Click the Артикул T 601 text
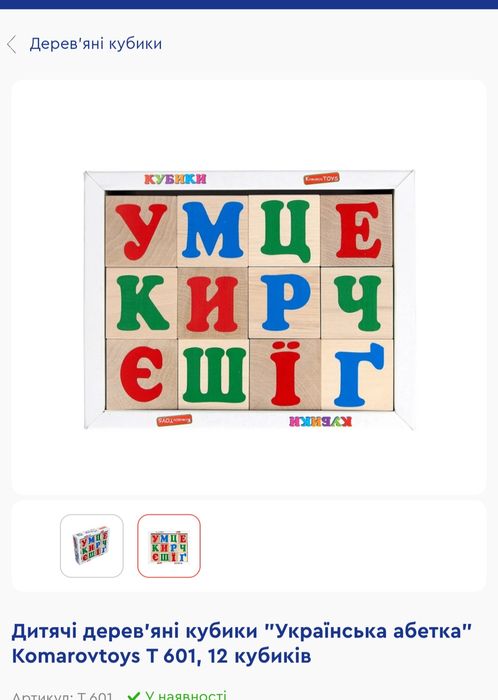 62,696
